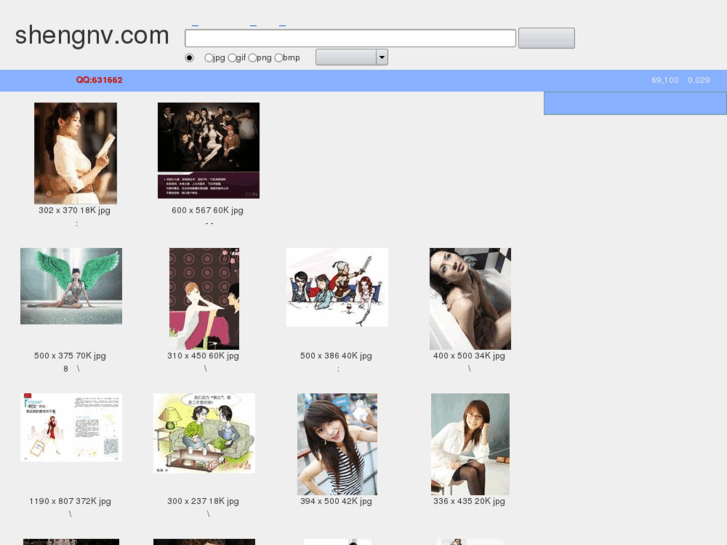Open the 300 x 237 sofa cartoon thumbnail
727x545 pixels.
[204, 433]
